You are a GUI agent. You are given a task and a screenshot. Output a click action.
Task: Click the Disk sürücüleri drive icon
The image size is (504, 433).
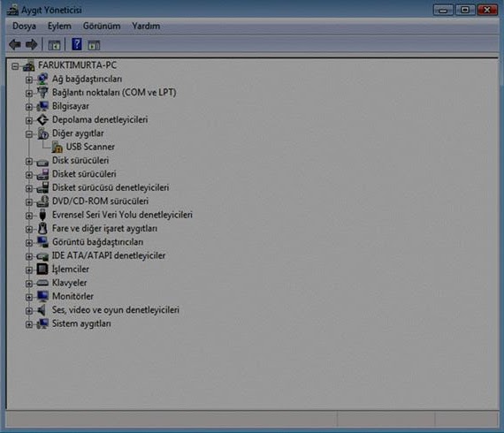[x=42, y=162]
